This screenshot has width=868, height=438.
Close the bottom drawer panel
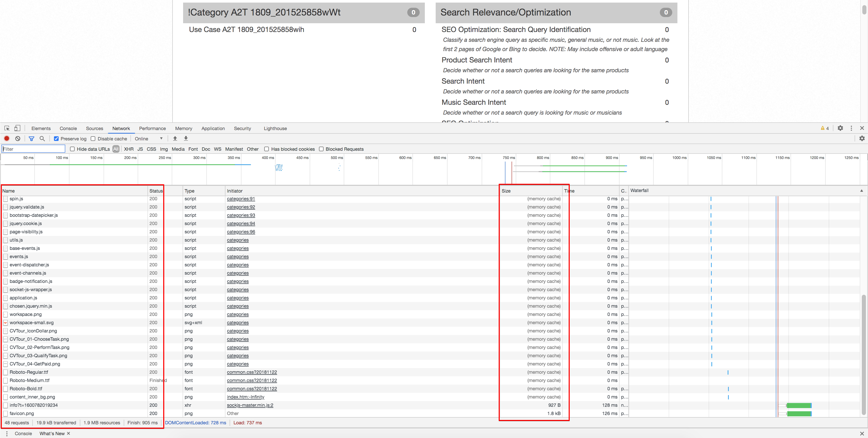tap(862, 434)
